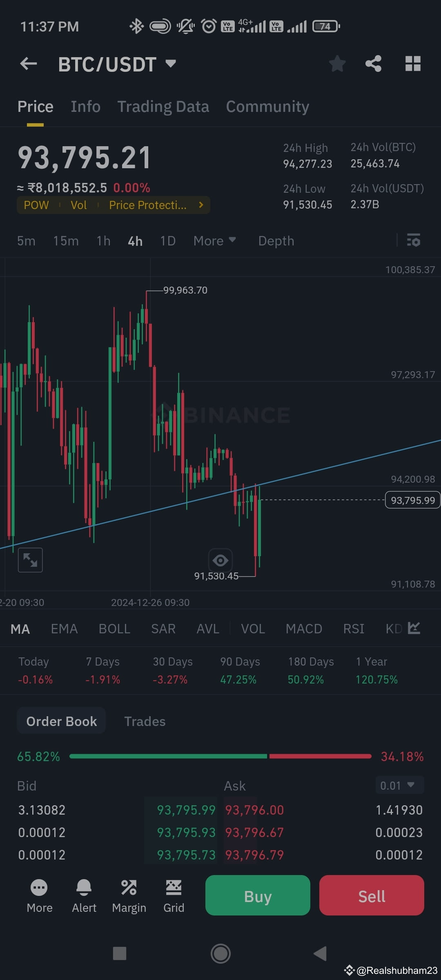Tap the Android home circle button

220,953
